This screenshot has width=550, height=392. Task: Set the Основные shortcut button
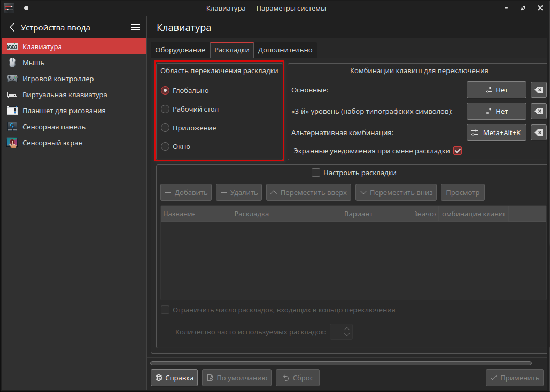click(497, 90)
